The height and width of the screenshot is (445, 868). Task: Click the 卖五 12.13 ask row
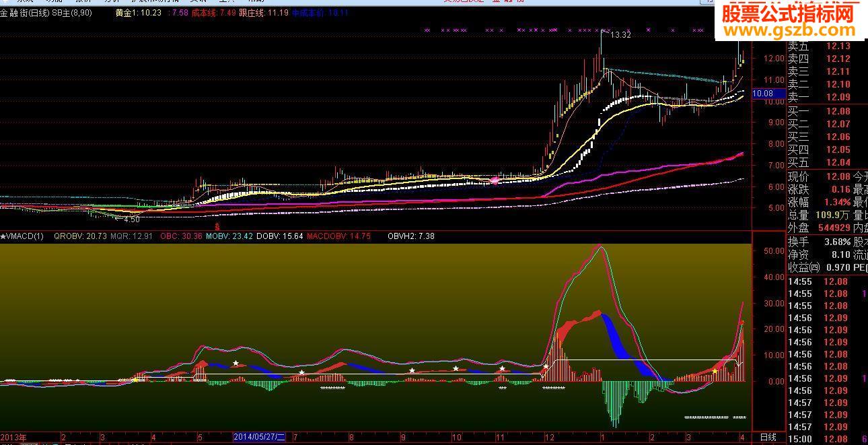coord(820,46)
